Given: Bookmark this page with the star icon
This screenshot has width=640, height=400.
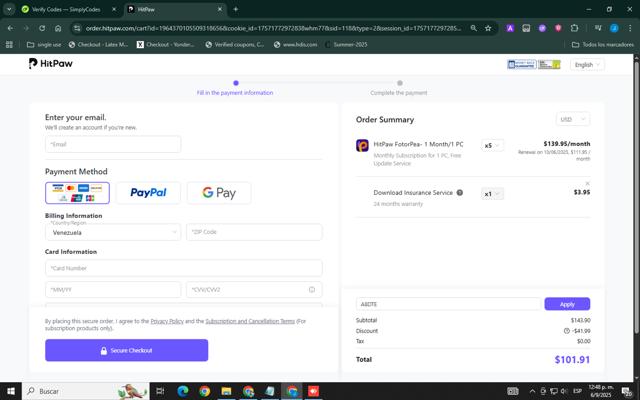Looking at the screenshot, I should tap(488, 28).
